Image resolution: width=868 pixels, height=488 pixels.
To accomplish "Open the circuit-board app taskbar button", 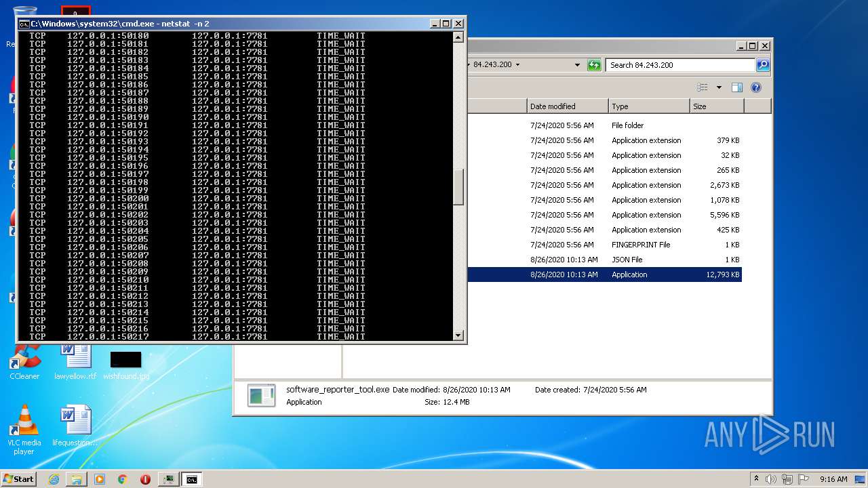I will 169,479.
